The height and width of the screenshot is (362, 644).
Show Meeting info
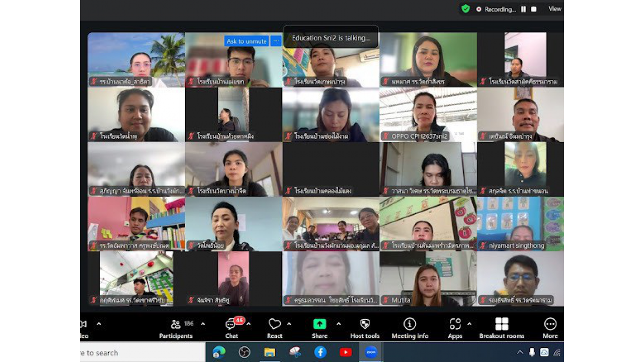[410, 328]
